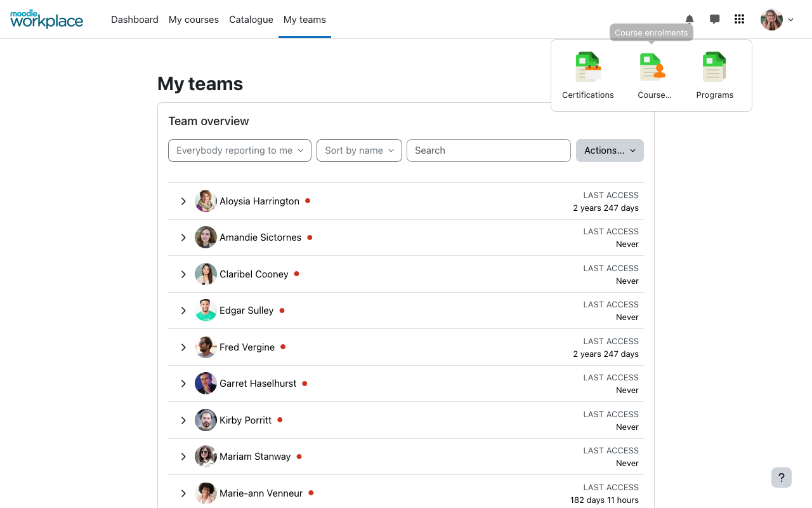812x508 pixels.
Task: Open the messaging speech bubble icon
Action: (714, 20)
